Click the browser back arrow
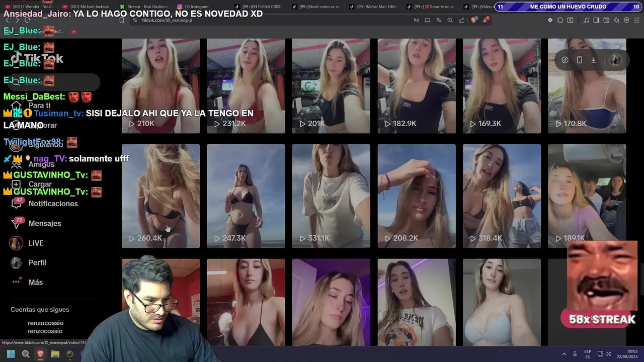 7,20
